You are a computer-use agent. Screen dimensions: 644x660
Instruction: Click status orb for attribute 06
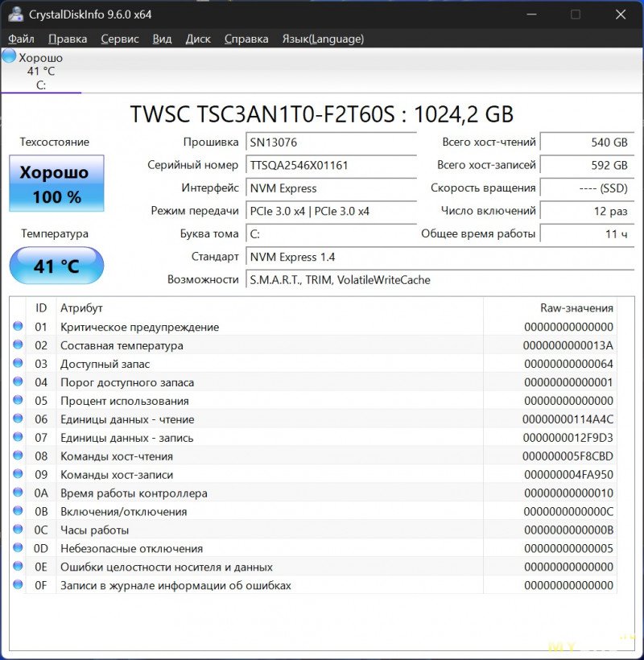(x=18, y=419)
